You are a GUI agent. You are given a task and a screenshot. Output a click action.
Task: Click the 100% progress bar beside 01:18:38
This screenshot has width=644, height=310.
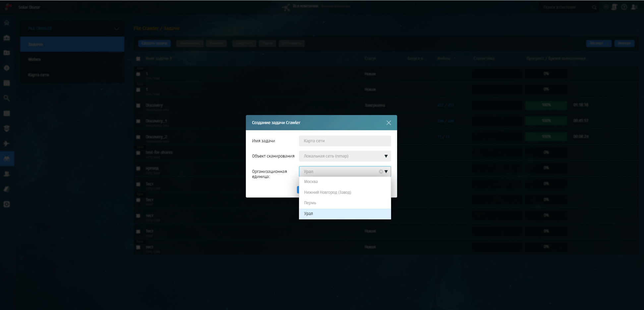click(x=546, y=105)
